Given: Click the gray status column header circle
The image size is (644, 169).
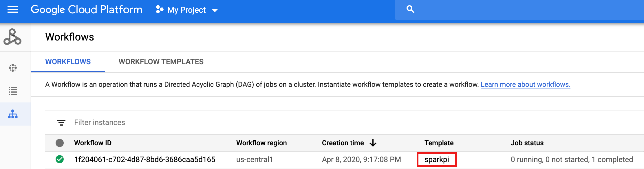Looking at the screenshot, I should pyautogui.click(x=60, y=143).
